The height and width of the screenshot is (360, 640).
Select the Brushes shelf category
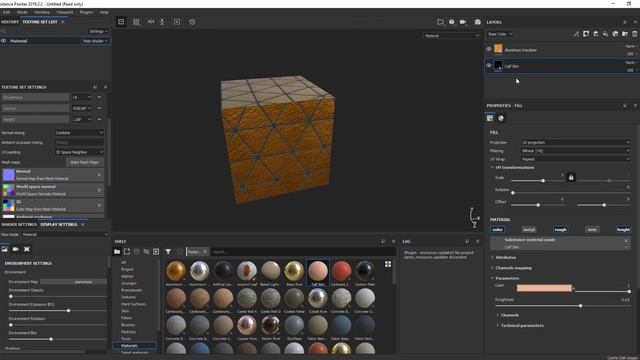pyautogui.click(x=128, y=325)
